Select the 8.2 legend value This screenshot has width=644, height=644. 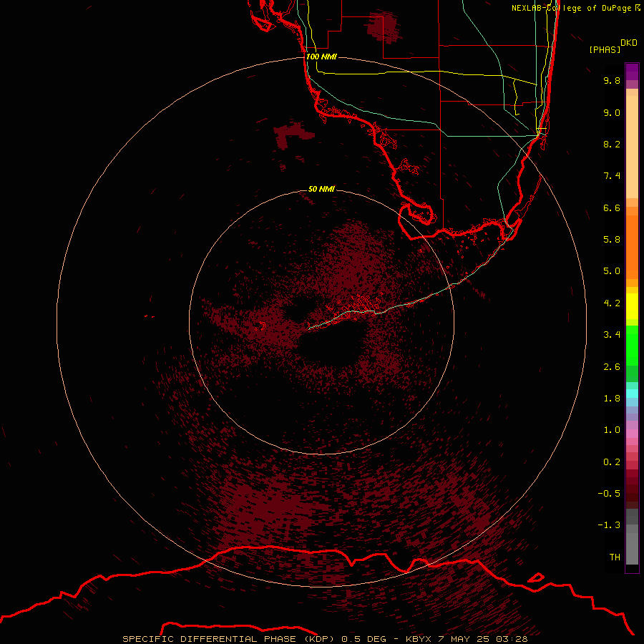point(612,144)
